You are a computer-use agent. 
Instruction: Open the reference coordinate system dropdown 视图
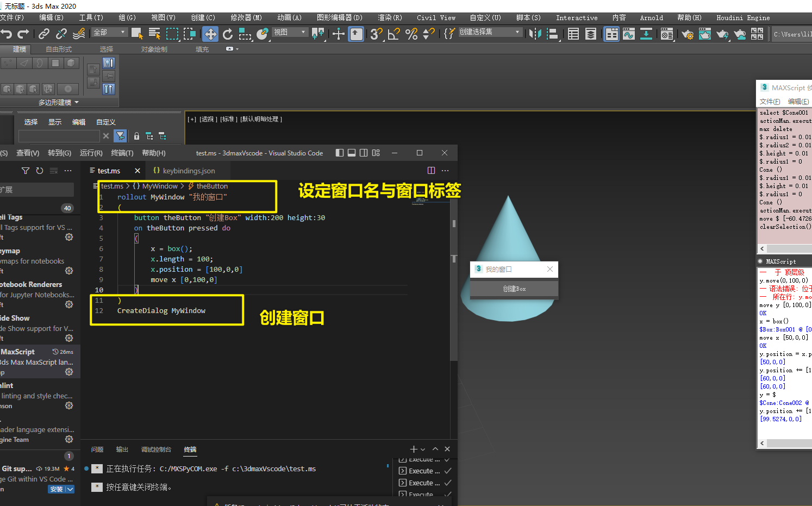click(x=289, y=33)
